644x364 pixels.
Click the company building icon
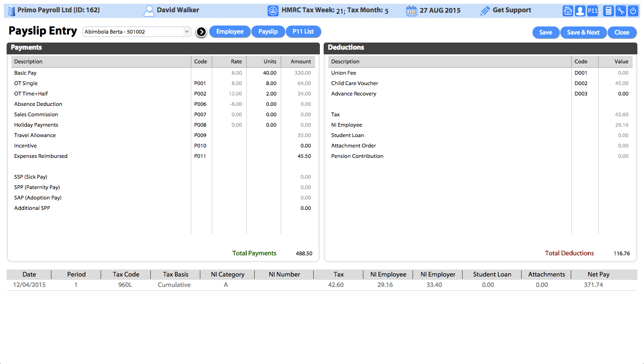tap(11, 10)
